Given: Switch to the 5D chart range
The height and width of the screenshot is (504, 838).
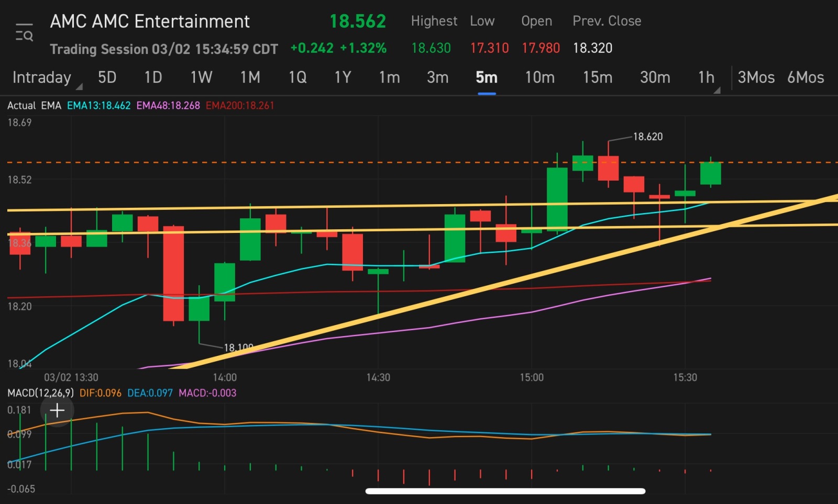Looking at the screenshot, I should click(107, 77).
